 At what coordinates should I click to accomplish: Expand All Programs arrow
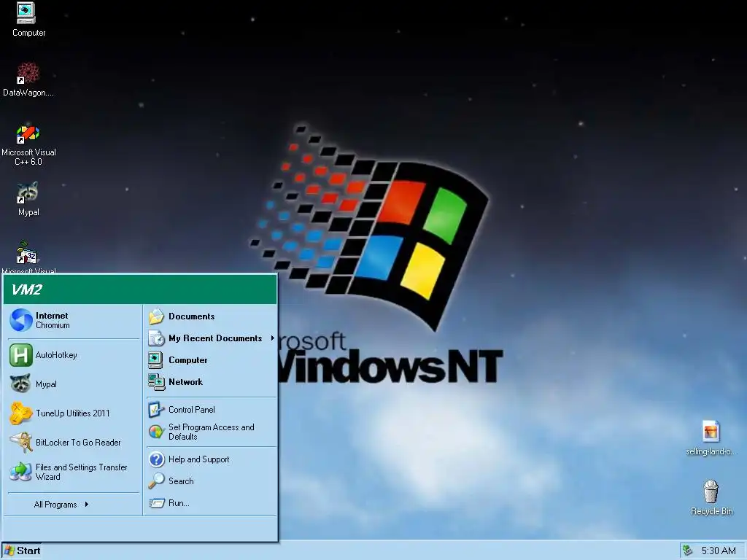[x=87, y=505]
